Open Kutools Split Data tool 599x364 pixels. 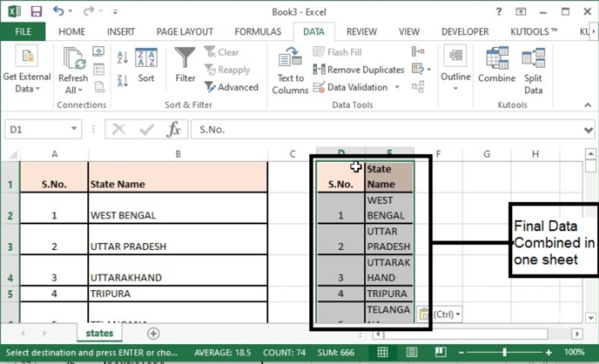[533, 71]
